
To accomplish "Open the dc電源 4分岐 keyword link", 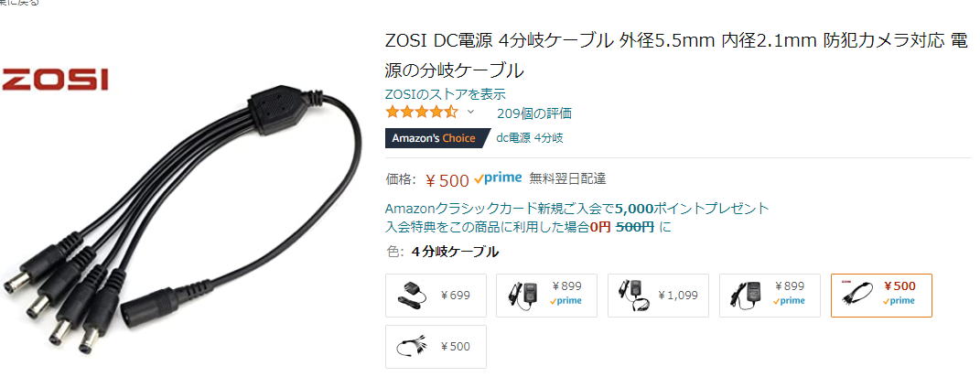I will [x=530, y=138].
